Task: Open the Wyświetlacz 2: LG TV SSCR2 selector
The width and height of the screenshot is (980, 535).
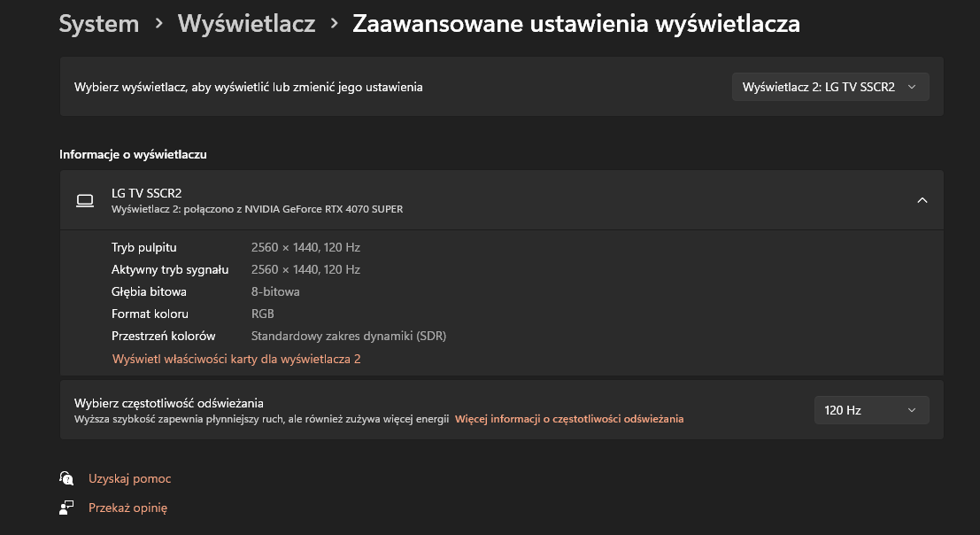Action: 830,86
